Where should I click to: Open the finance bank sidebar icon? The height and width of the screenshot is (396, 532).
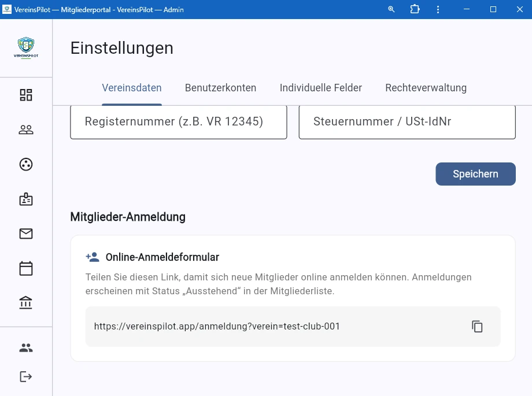coord(25,302)
